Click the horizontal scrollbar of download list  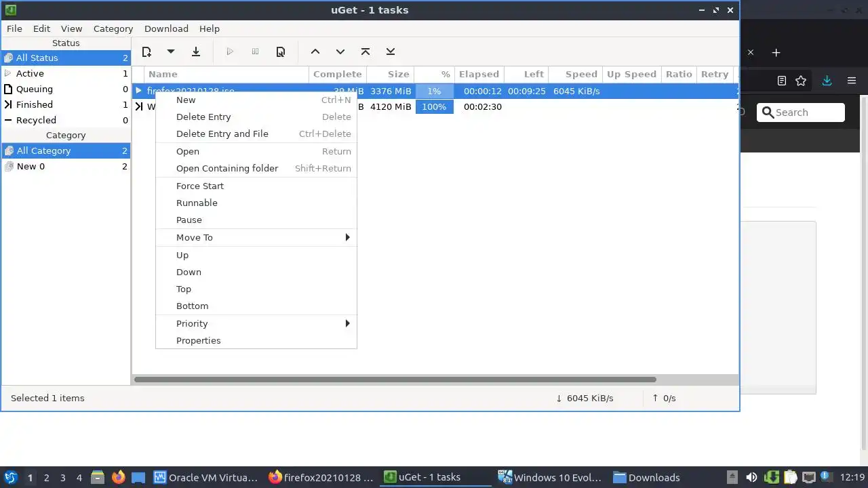tap(395, 380)
